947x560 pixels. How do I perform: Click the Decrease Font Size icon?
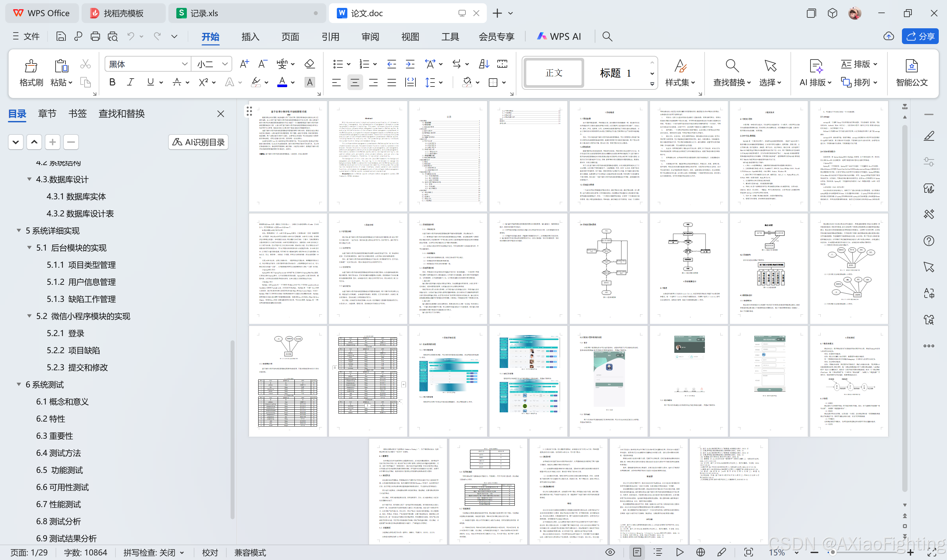pyautogui.click(x=263, y=64)
